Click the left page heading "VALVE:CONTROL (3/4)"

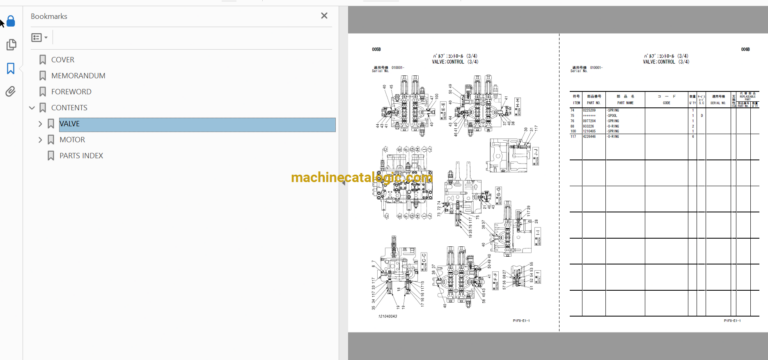click(x=455, y=62)
